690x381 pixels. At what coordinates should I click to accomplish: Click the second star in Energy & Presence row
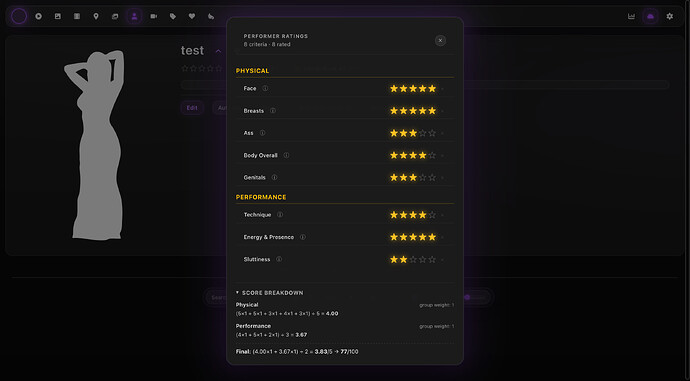pyautogui.click(x=404, y=237)
